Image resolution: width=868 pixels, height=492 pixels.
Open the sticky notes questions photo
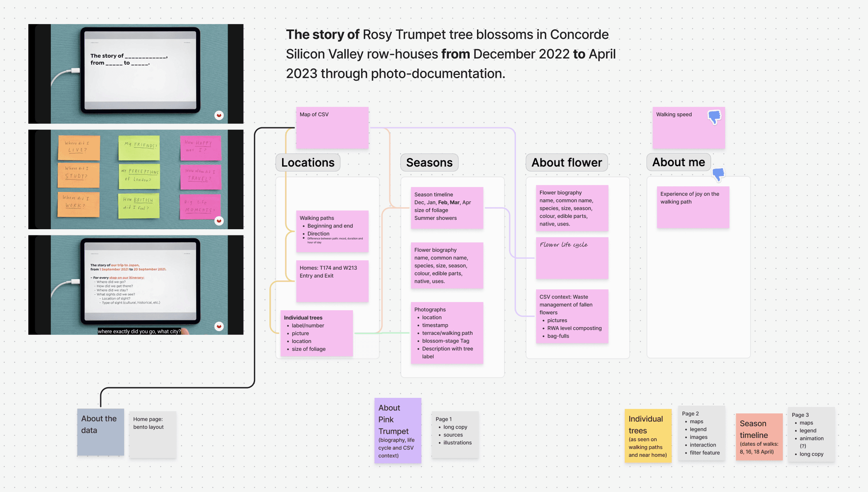click(136, 179)
